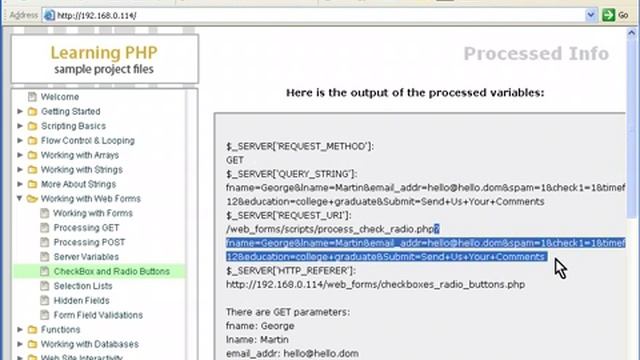Click the More About Strings folder icon
The image size is (640, 360).
pyautogui.click(x=32, y=184)
